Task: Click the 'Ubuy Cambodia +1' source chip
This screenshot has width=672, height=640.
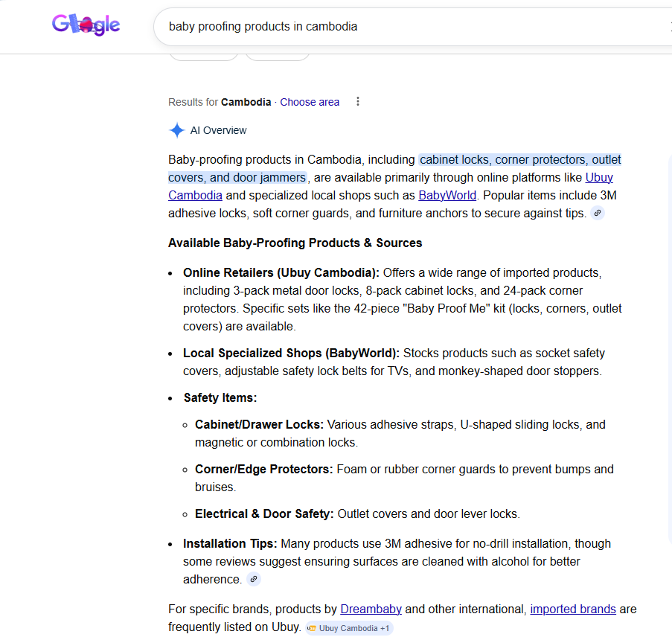Action: pyautogui.click(x=349, y=628)
